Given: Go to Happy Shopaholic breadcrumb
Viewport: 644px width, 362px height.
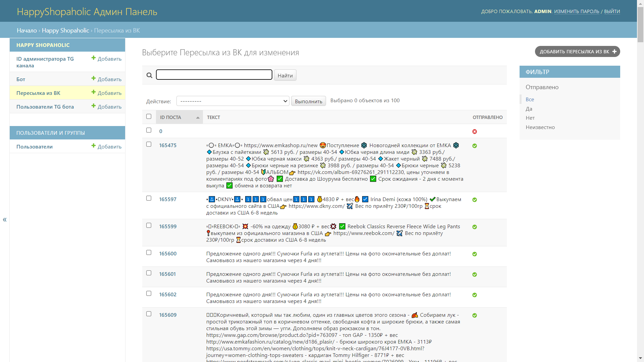Looking at the screenshot, I should coord(65,31).
